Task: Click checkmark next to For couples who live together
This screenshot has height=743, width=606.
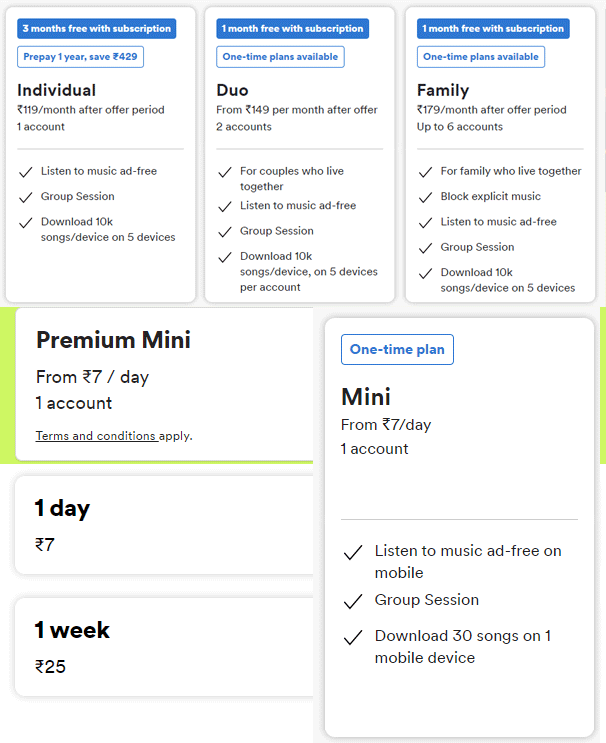Action: [225, 172]
